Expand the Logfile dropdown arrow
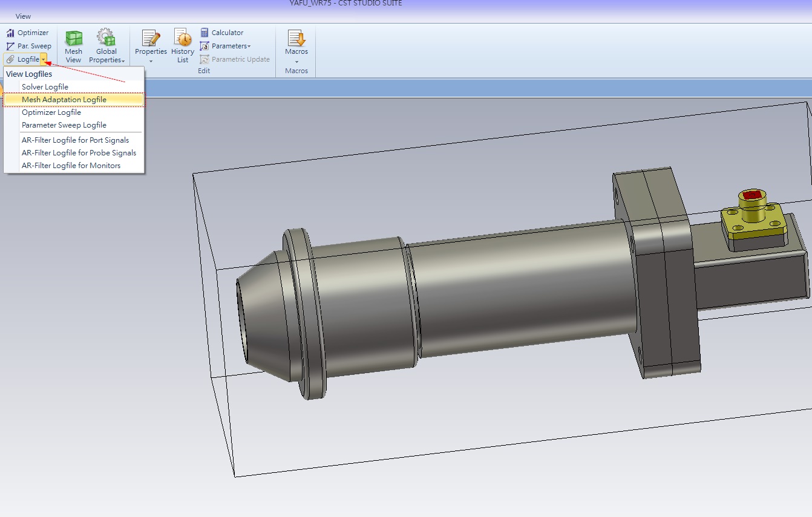The height and width of the screenshot is (517, 812). point(44,59)
